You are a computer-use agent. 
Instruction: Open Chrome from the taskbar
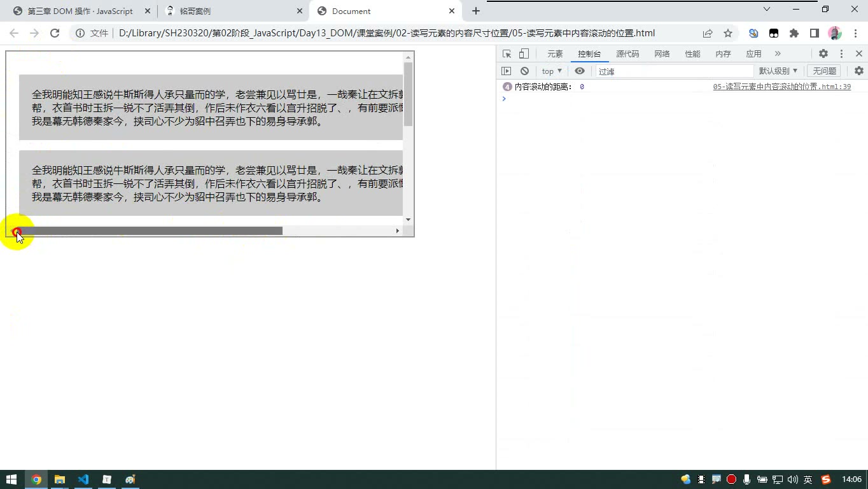36,479
